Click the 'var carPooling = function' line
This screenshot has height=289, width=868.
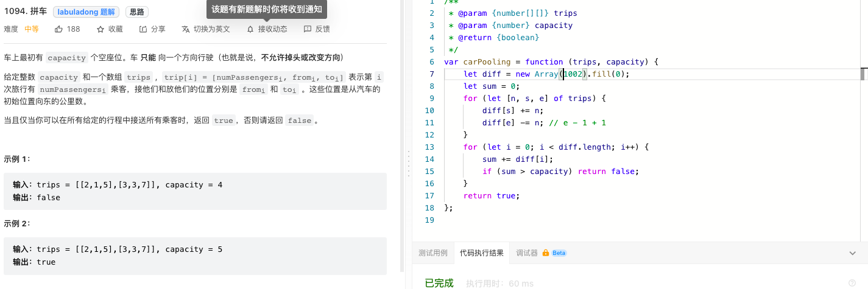click(552, 62)
